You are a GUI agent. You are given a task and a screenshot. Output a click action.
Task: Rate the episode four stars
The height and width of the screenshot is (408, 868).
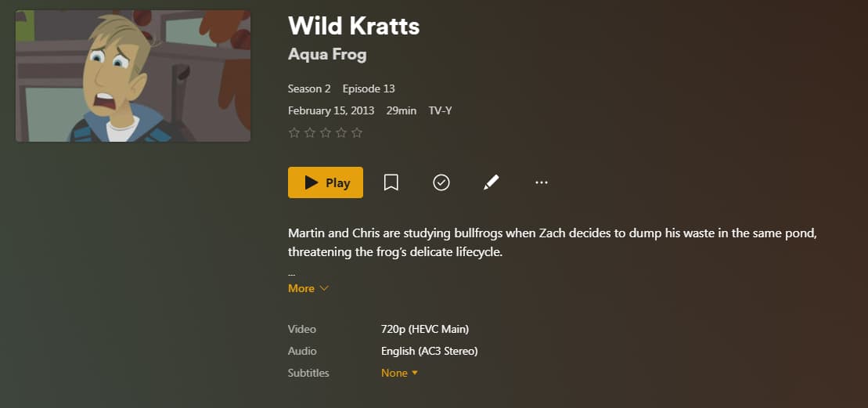pyautogui.click(x=341, y=133)
